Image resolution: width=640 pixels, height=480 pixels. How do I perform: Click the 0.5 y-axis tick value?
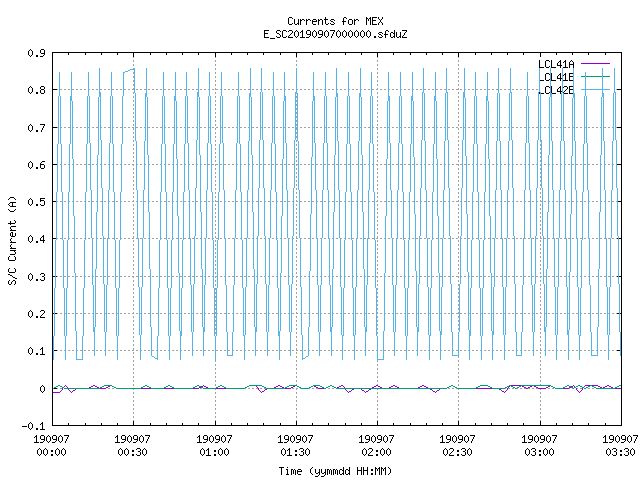[x=36, y=202]
